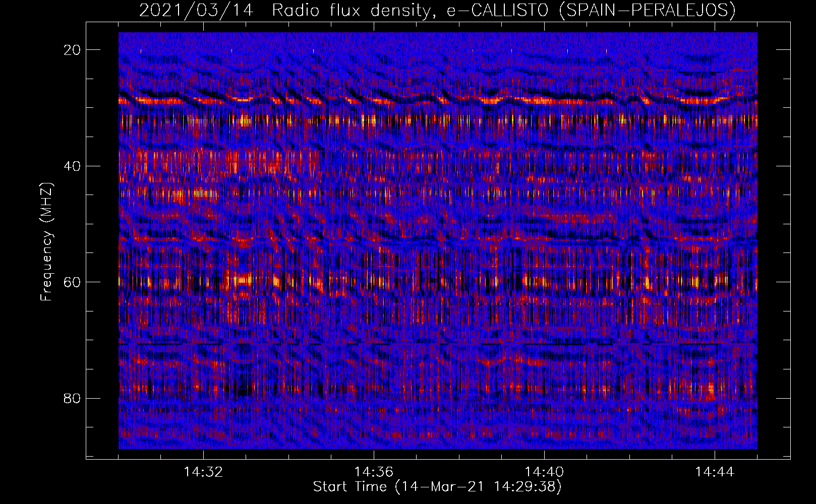Image resolution: width=816 pixels, height=504 pixels.
Task: Click the 'Frequency (MHZ)' axis label
Action: tap(46, 241)
